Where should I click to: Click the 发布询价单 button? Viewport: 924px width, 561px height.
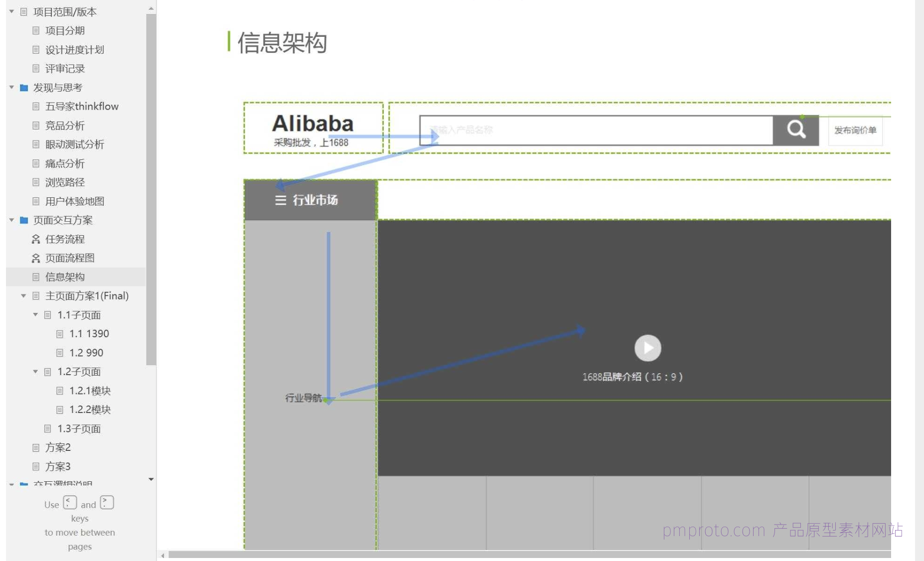pos(855,131)
